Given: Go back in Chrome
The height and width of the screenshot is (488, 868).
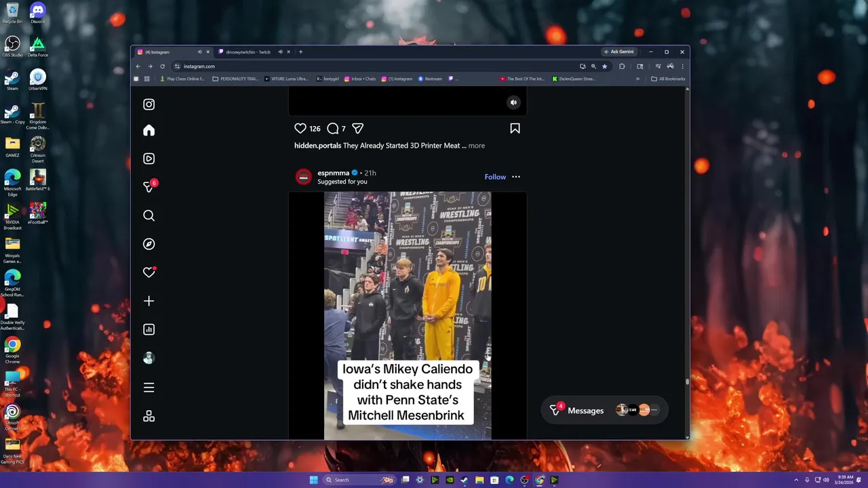Looking at the screenshot, I should [138, 66].
